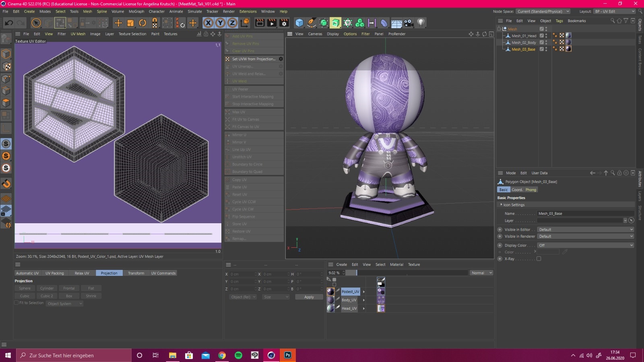Select the Rotate tool in the toolbar
The width and height of the screenshot is (644, 362).
pyautogui.click(x=142, y=23)
